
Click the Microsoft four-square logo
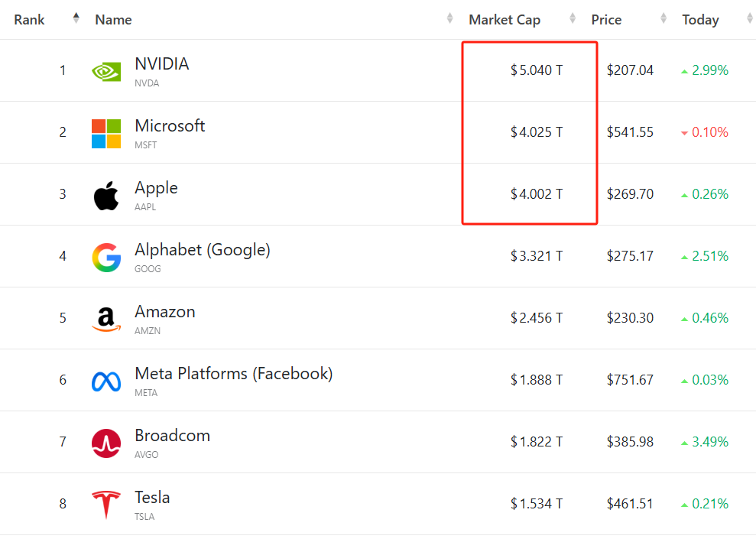pos(106,133)
